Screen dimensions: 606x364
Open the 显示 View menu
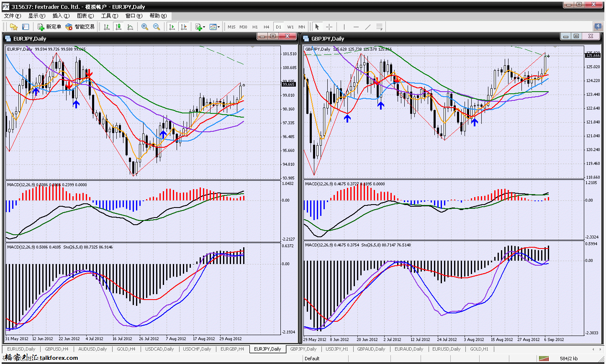pyautogui.click(x=36, y=16)
